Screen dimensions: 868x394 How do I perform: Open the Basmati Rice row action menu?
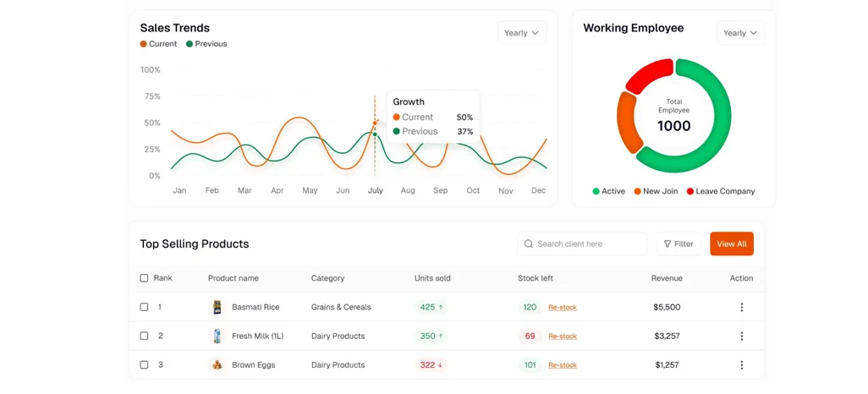[742, 307]
